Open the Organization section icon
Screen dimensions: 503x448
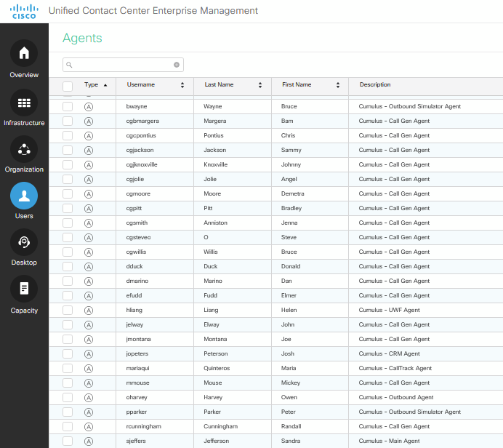pos(24,149)
